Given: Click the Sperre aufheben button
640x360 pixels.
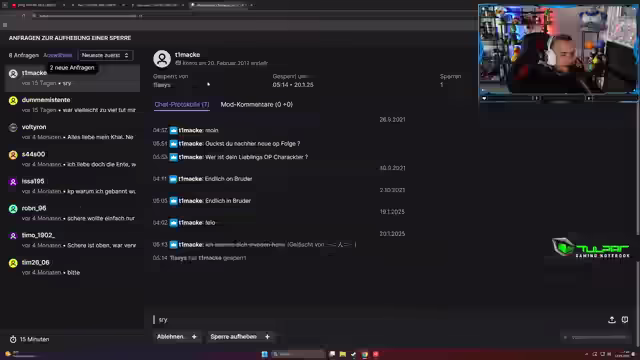Looking at the screenshot, I should coord(233,337).
